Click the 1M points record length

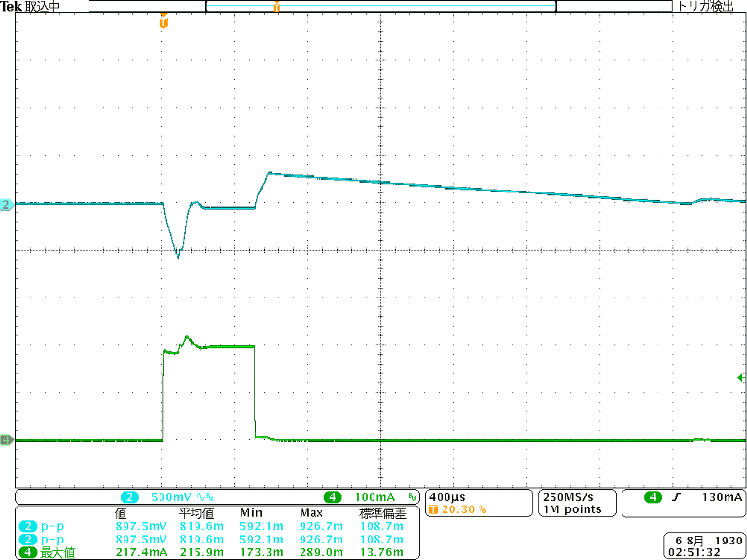tap(572, 509)
